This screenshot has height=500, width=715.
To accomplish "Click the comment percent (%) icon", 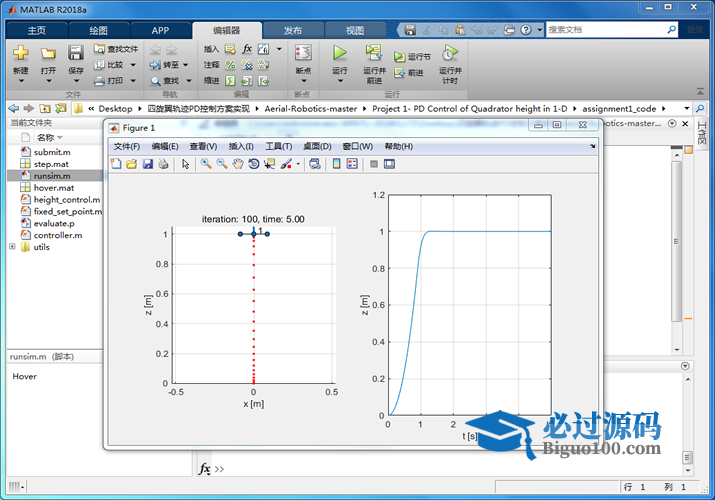I will click(230, 65).
